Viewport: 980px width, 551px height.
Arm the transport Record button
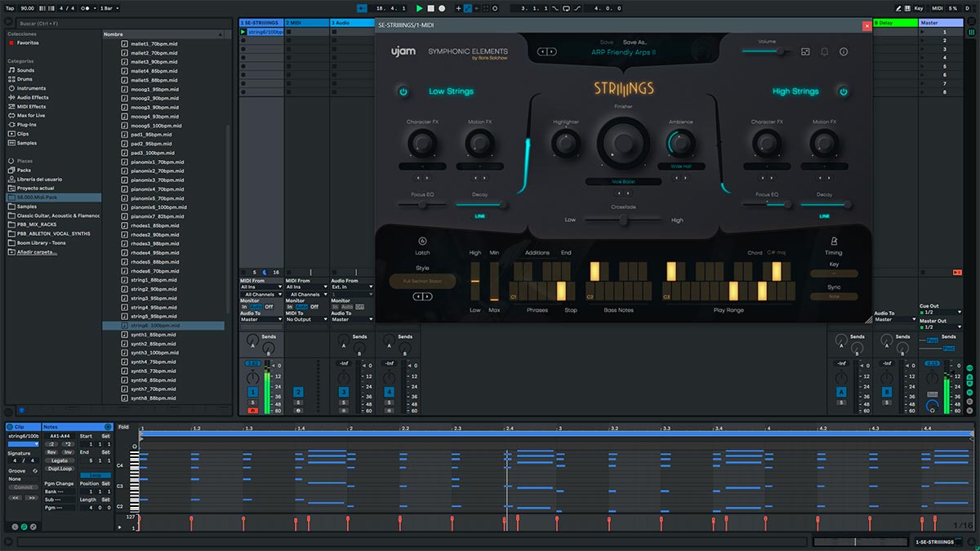coord(442,8)
